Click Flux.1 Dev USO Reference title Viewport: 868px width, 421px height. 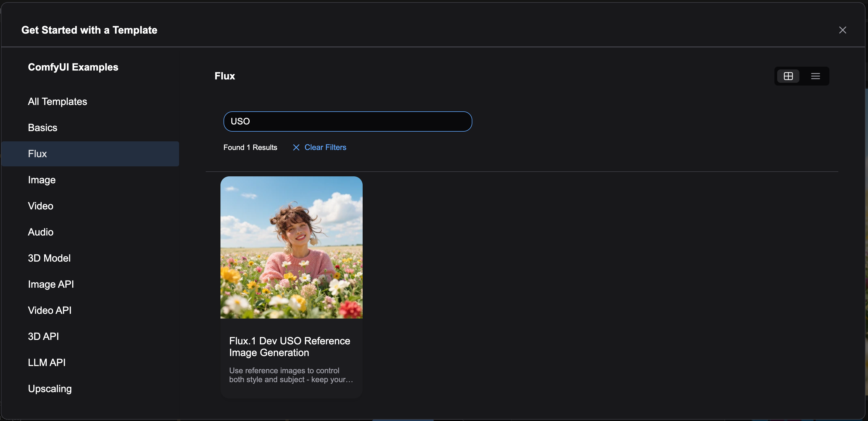(289, 347)
